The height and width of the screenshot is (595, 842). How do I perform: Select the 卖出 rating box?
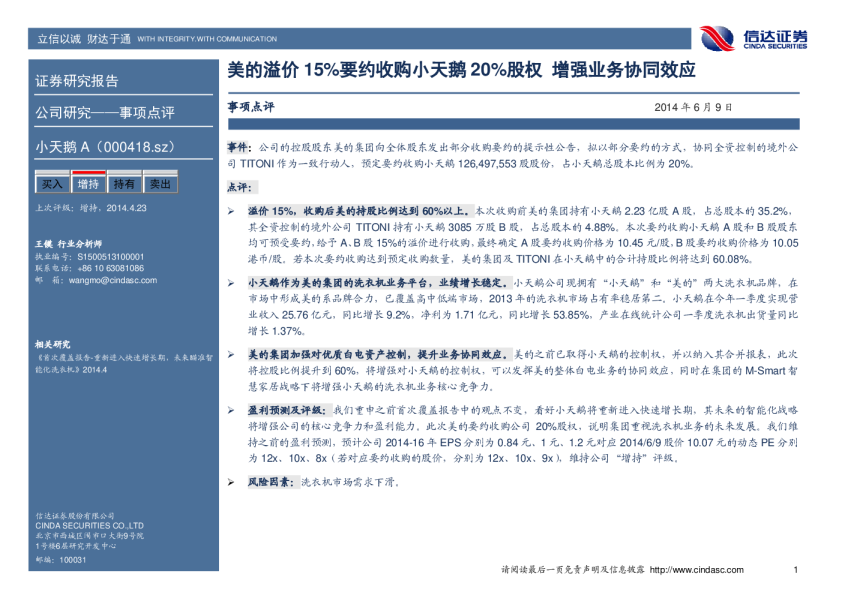tap(160, 185)
